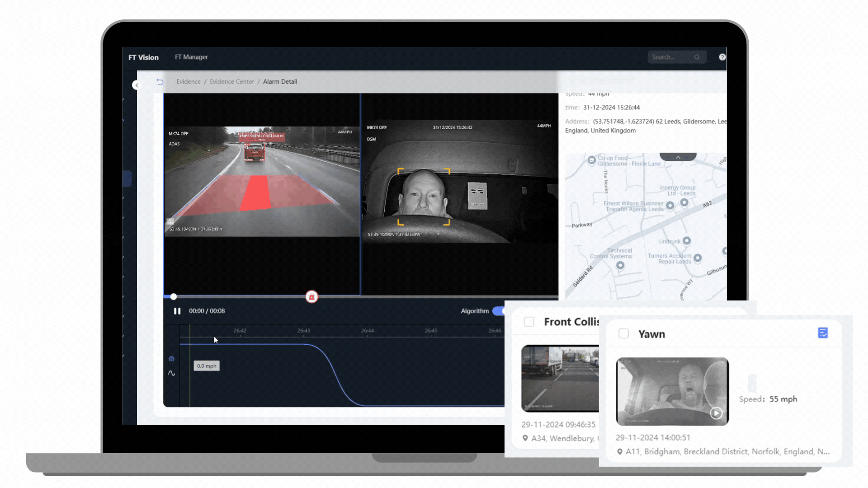Select the sine wave graph icon

point(171,373)
